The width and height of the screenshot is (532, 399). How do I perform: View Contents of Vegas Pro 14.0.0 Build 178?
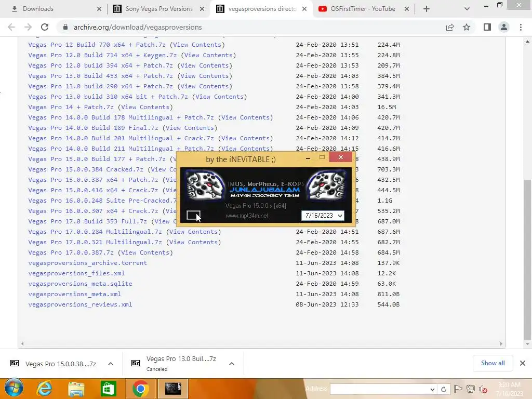click(245, 117)
